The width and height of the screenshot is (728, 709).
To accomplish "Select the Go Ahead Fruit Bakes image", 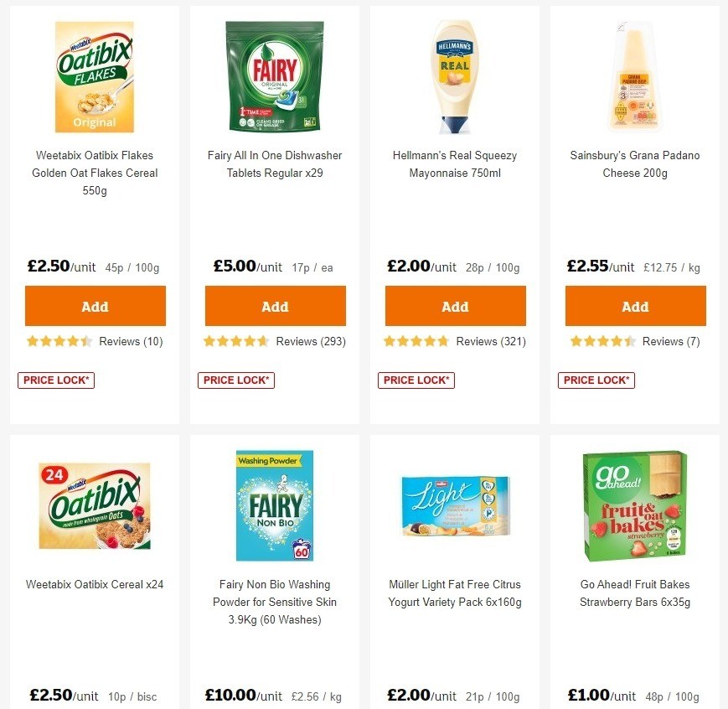I will [635, 505].
